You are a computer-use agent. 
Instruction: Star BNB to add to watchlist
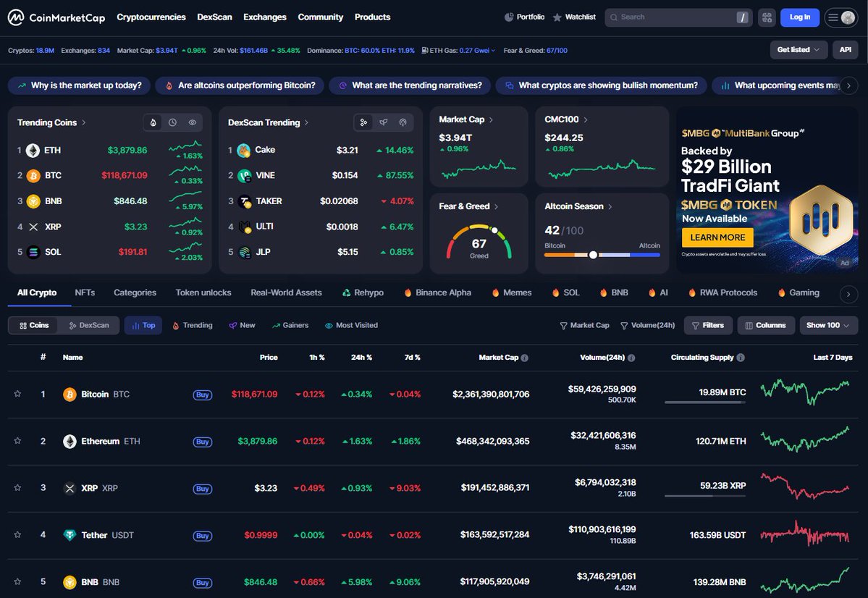[x=17, y=582]
